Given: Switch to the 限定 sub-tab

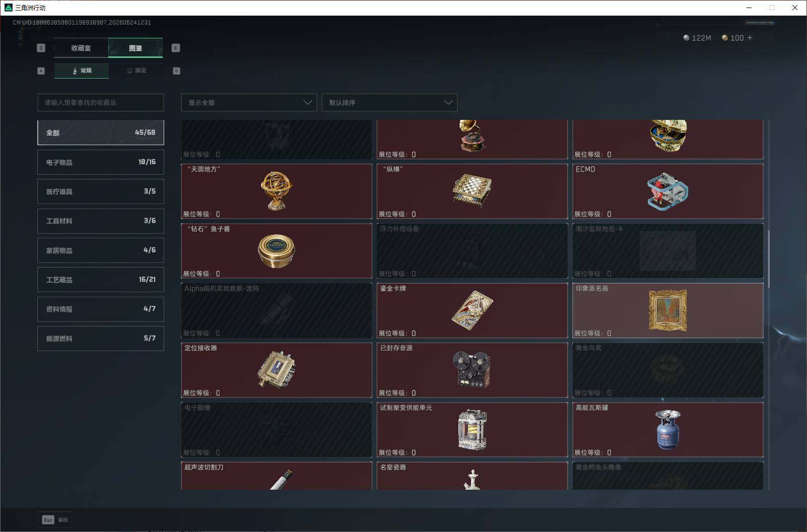Looking at the screenshot, I should [x=136, y=71].
